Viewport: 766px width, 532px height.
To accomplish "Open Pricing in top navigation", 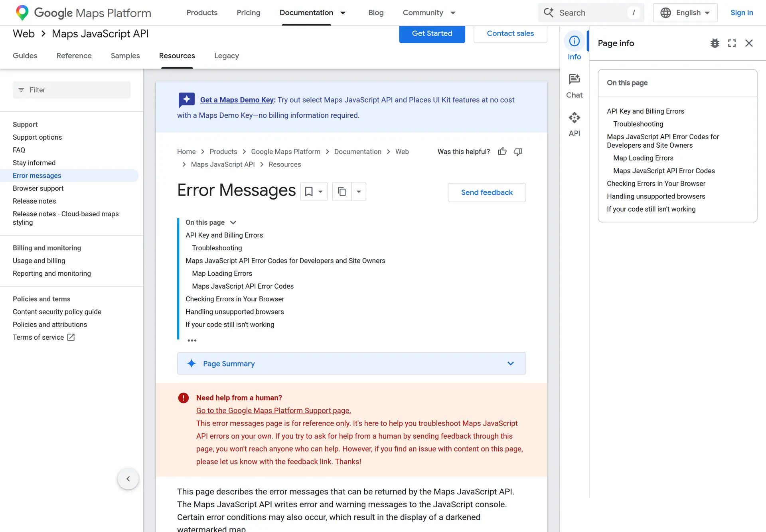I will [248, 13].
